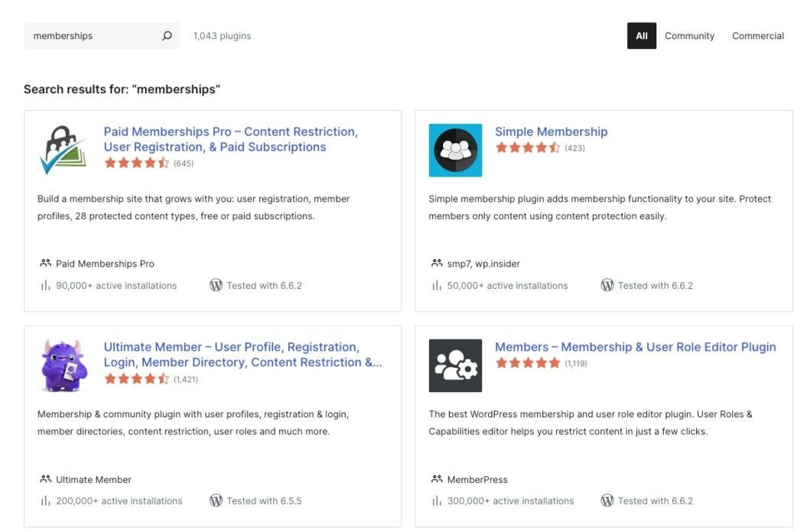Image resolution: width=807 pixels, height=532 pixels.
Task: Click 'Membership & community plugin' description
Action: click(x=193, y=423)
